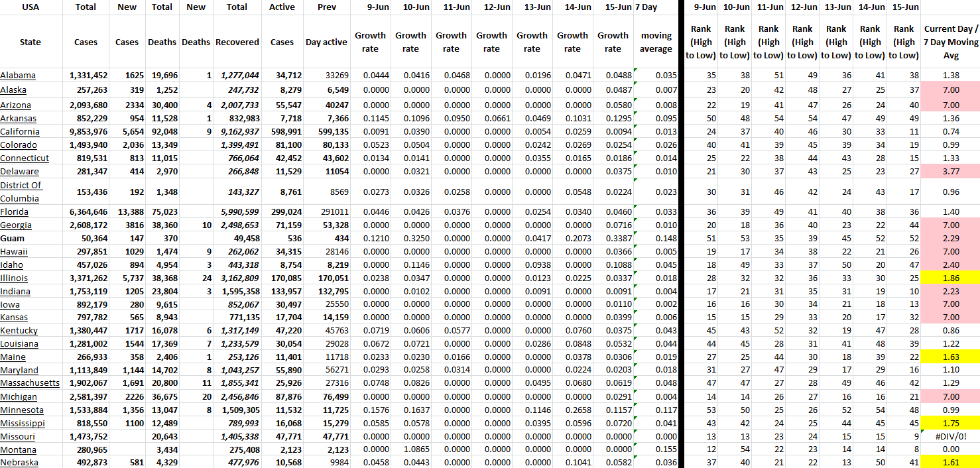Open the Mississippi state link
The height and width of the screenshot is (468, 980).
pyautogui.click(x=23, y=423)
